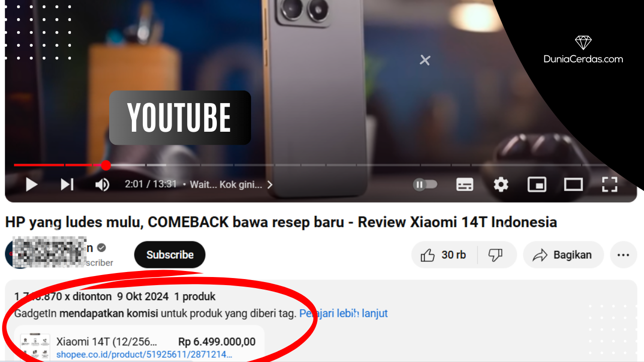
Task: Open the three-dot more actions menu
Action: click(x=623, y=255)
